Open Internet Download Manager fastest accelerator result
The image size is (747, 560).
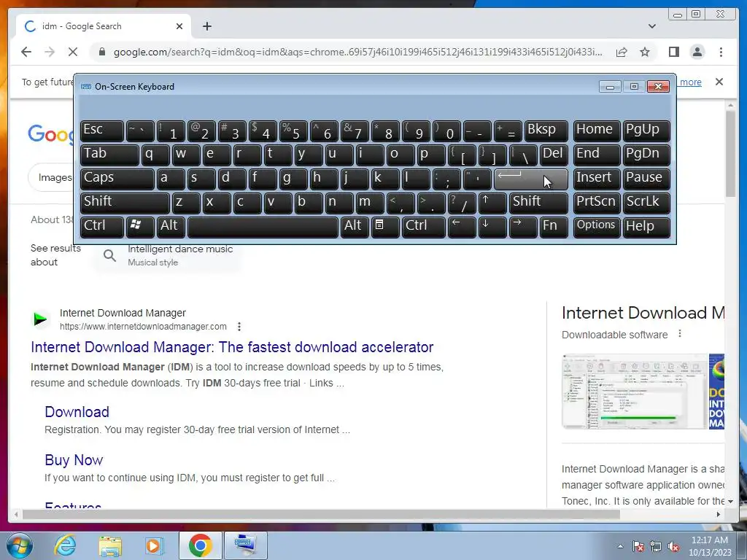(232, 347)
